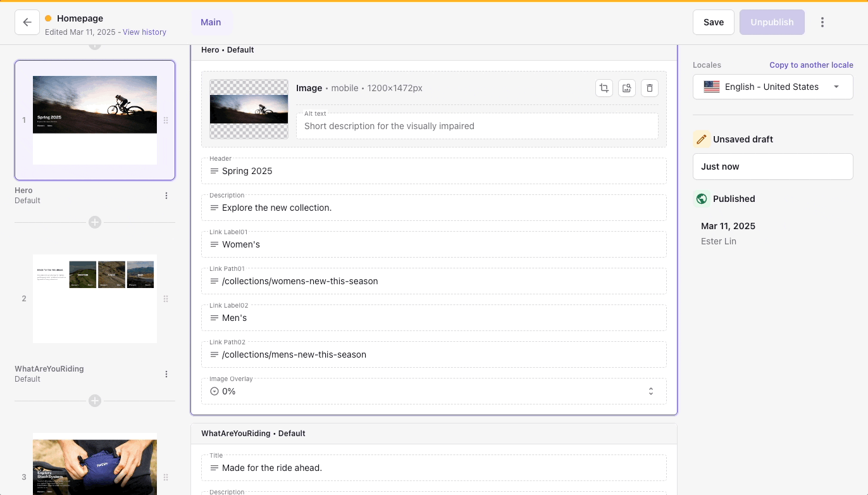Copy to another locale

tap(811, 65)
